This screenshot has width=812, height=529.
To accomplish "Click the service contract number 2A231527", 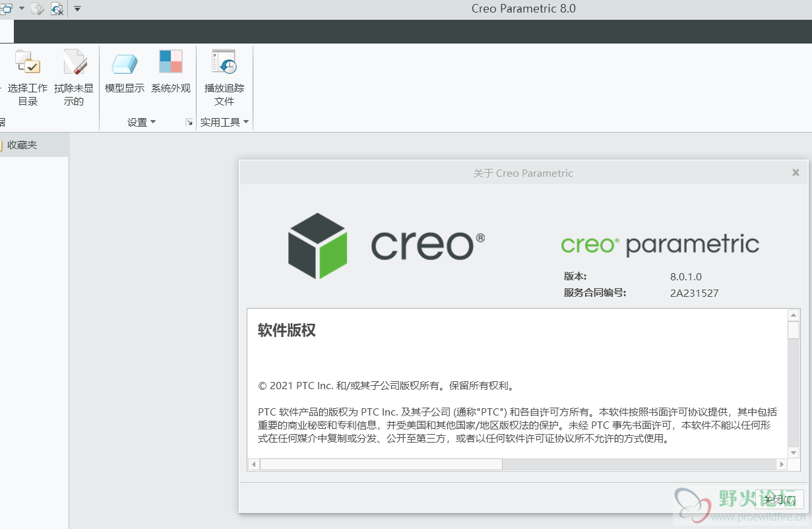I will 694,293.
